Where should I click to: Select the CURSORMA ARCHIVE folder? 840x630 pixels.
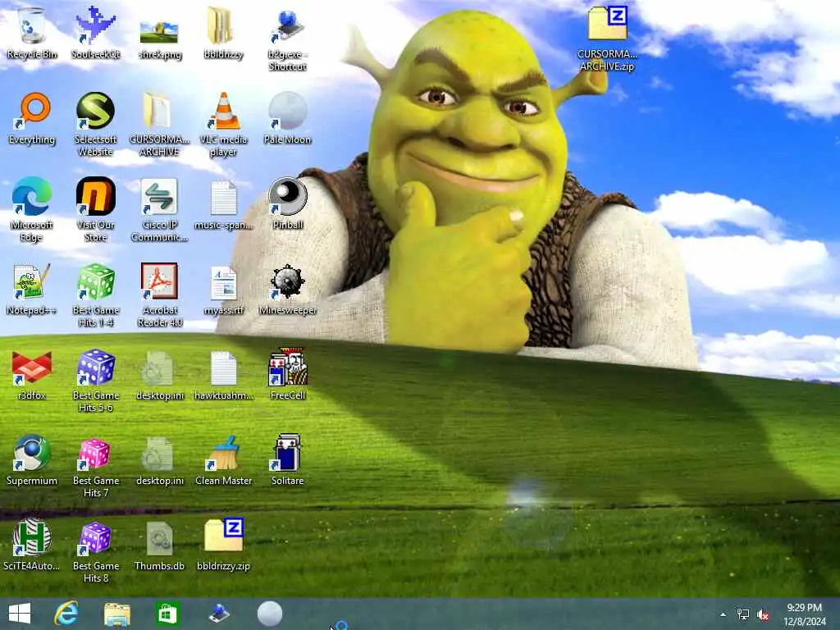point(160,125)
